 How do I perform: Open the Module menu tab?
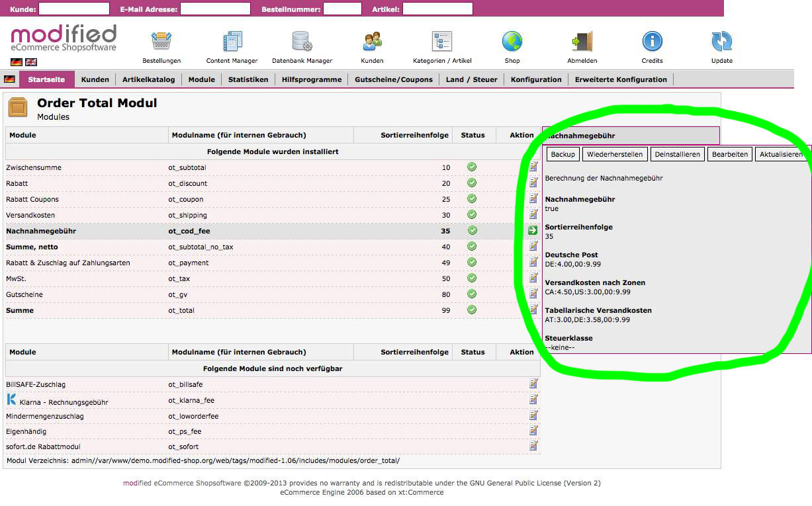coord(201,79)
